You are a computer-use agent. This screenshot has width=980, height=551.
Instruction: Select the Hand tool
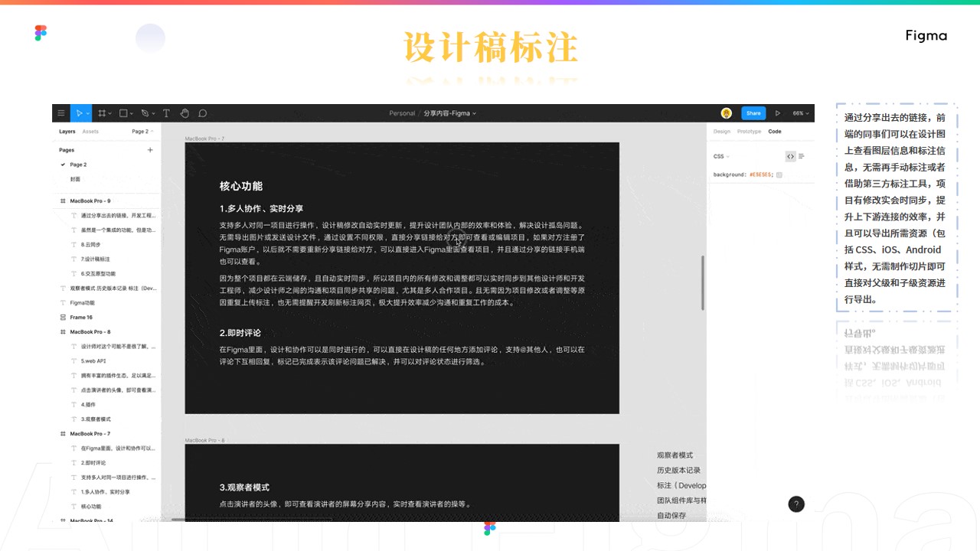(185, 113)
